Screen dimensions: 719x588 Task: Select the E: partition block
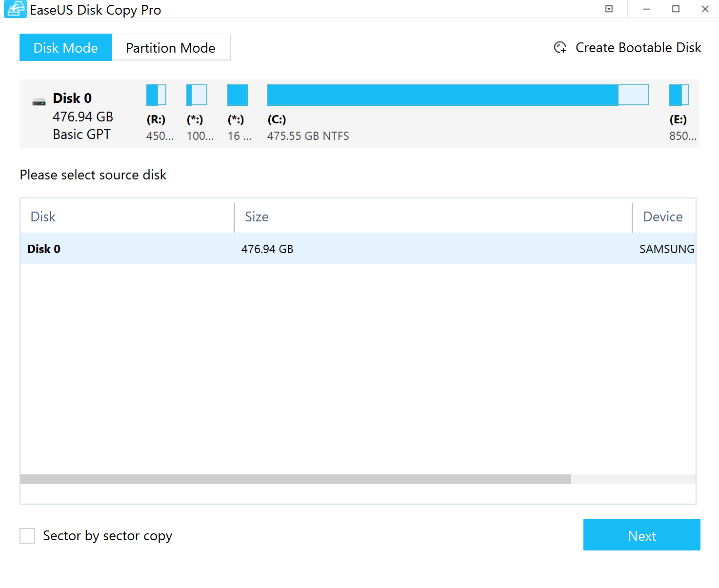[x=679, y=95]
